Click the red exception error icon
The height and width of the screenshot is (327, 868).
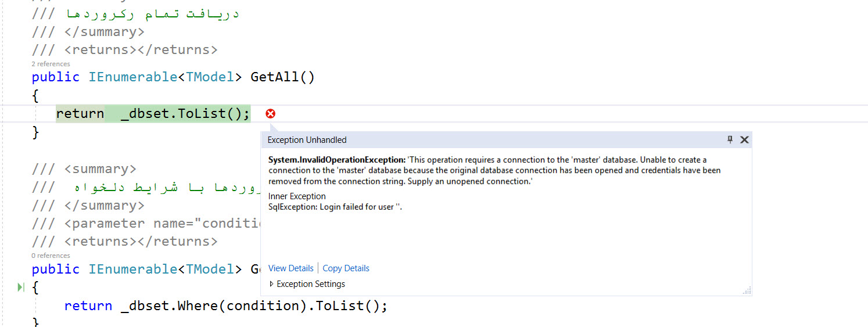(x=270, y=114)
